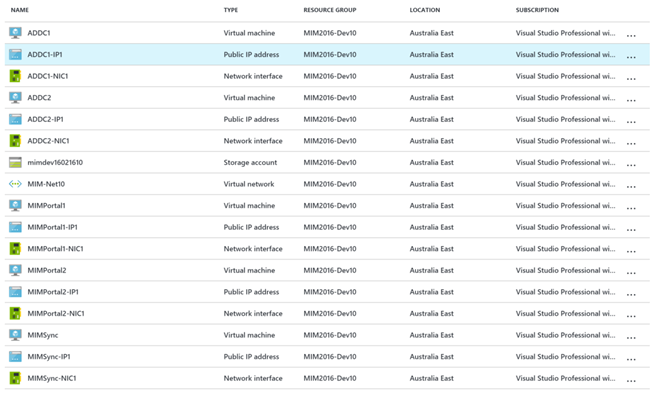The width and height of the screenshot is (657, 396).
Task: Open the ellipsis menu for ADDC1-NIC1
Action: [631, 79]
